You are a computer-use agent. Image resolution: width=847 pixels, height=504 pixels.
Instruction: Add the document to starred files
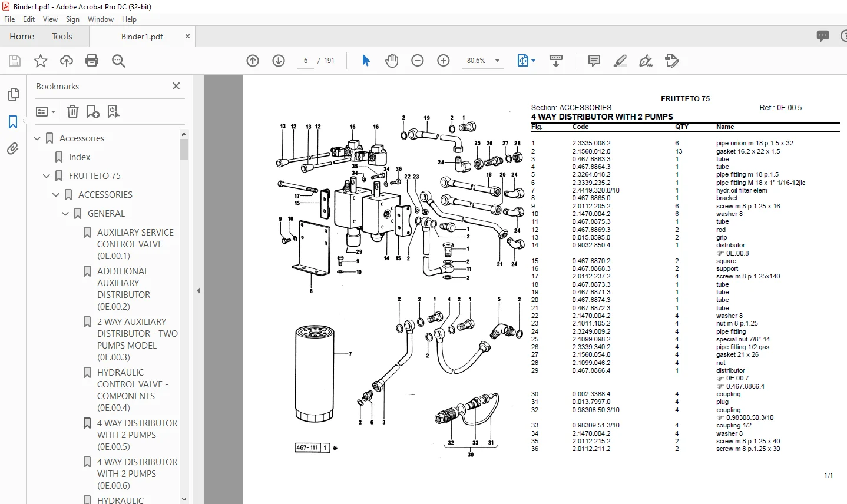pos(41,61)
